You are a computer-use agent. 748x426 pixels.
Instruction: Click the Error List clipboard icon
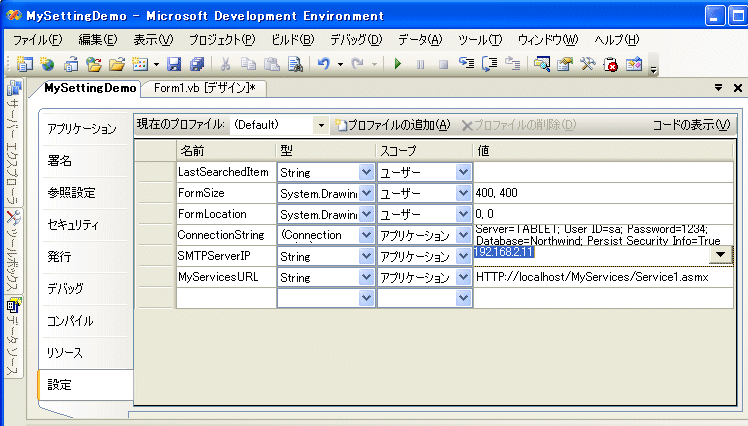pyautogui.click(x=611, y=64)
